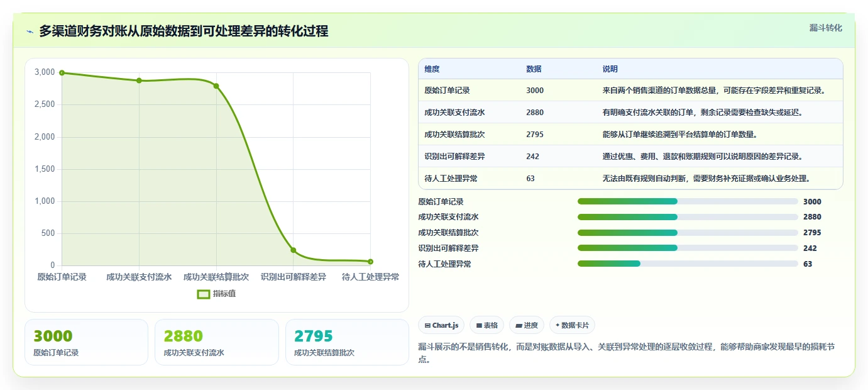Click the table value 2880
The width and height of the screenshot is (868, 390).
click(x=535, y=113)
